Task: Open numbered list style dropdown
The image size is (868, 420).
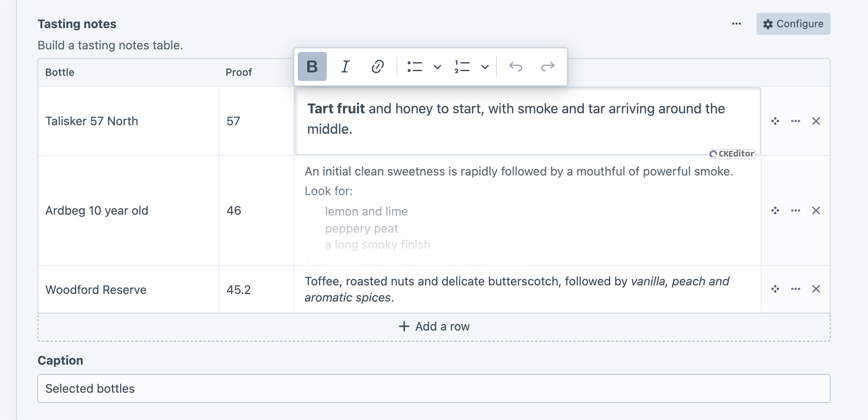Action: pos(485,67)
